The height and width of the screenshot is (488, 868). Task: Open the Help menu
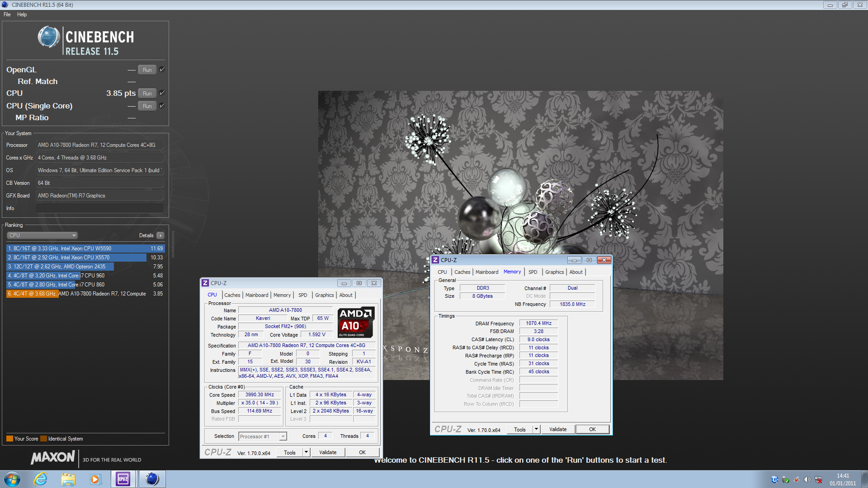tap(22, 14)
